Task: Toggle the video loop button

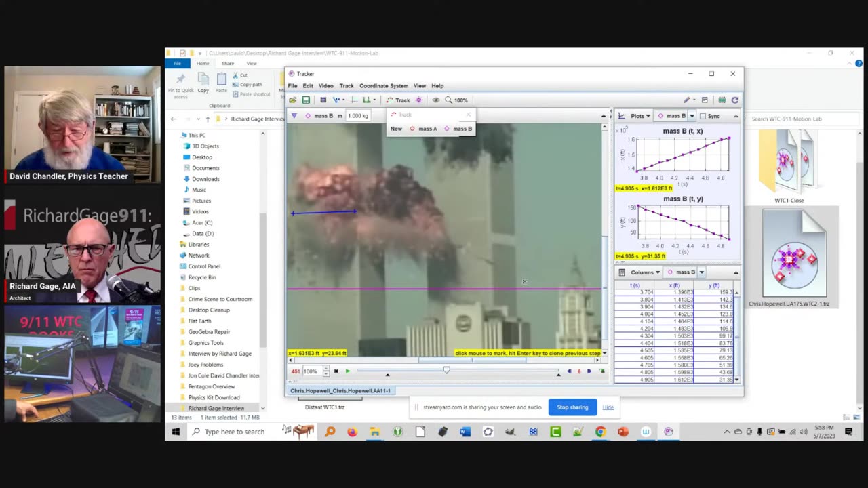Action: coord(601,371)
